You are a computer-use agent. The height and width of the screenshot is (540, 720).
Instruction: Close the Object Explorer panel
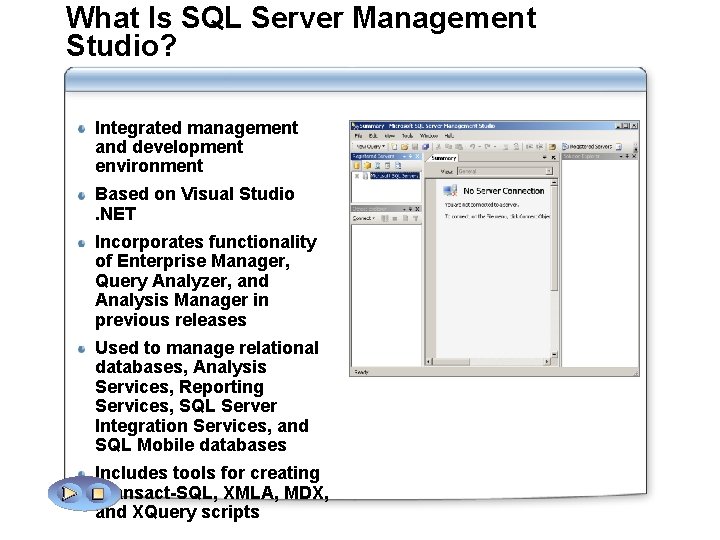(417, 209)
